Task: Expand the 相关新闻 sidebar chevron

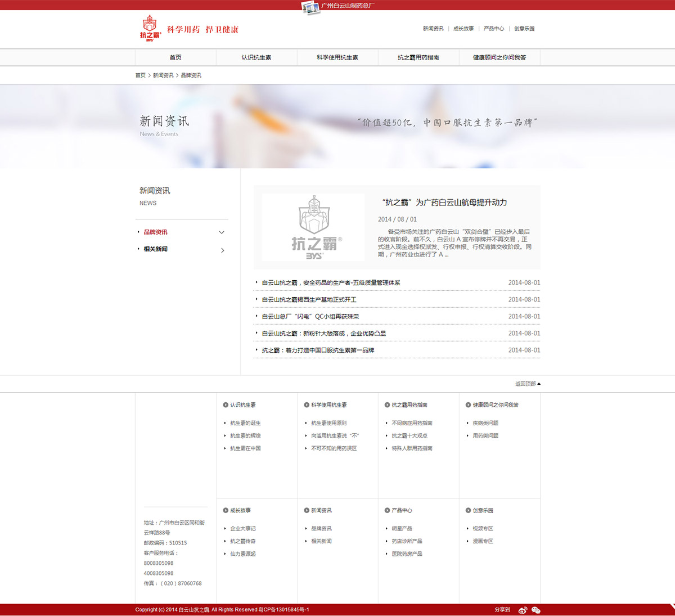Action: 222,250
